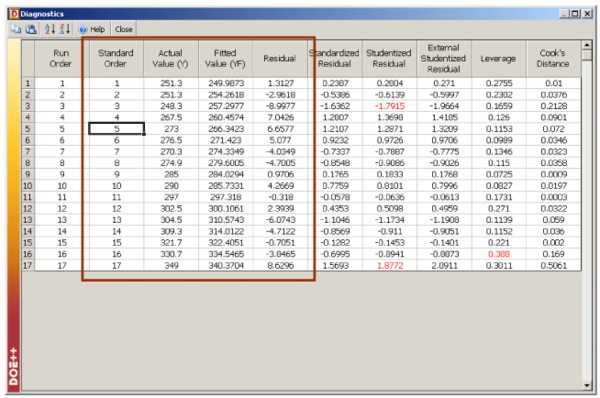Click the print icon in toolbar

31,29
